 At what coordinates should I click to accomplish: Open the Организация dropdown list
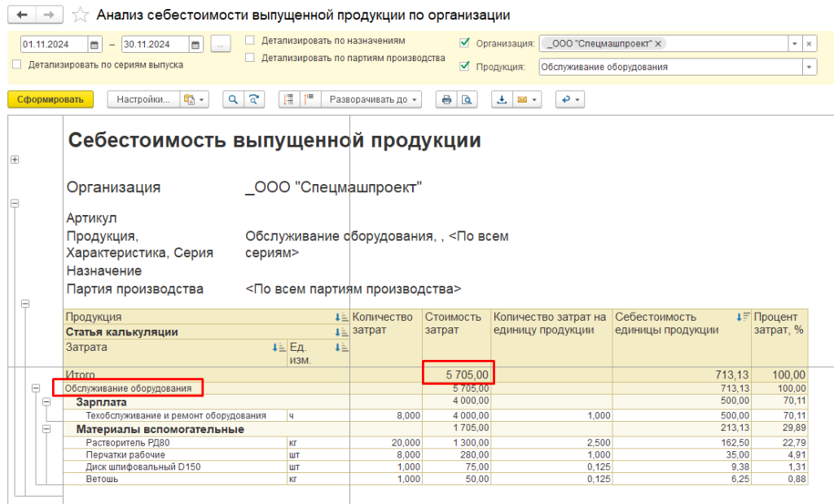[x=795, y=44]
